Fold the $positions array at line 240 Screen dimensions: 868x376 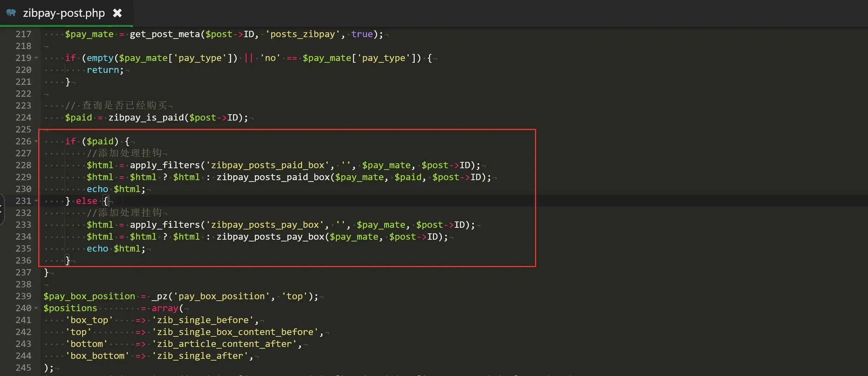click(36, 308)
